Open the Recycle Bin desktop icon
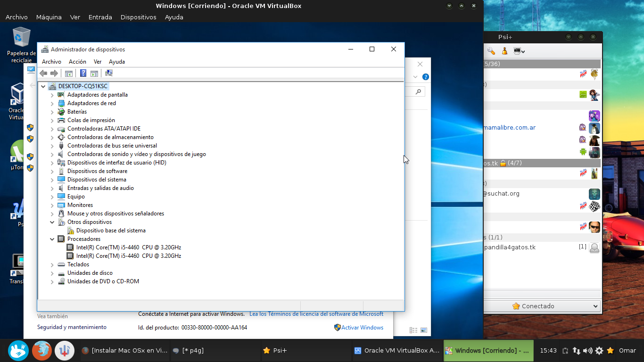644x362 pixels. 22,37
